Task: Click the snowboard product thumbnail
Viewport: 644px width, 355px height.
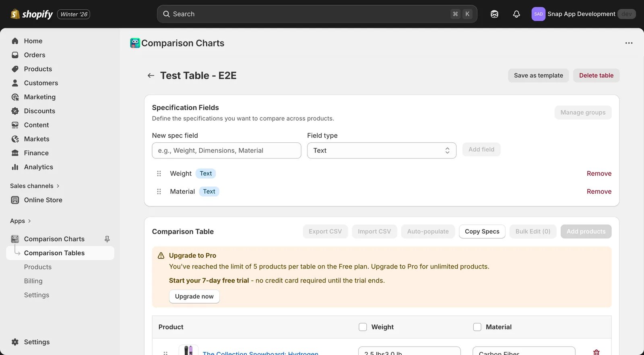Action: pyautogui.click(x=188, y=350)
